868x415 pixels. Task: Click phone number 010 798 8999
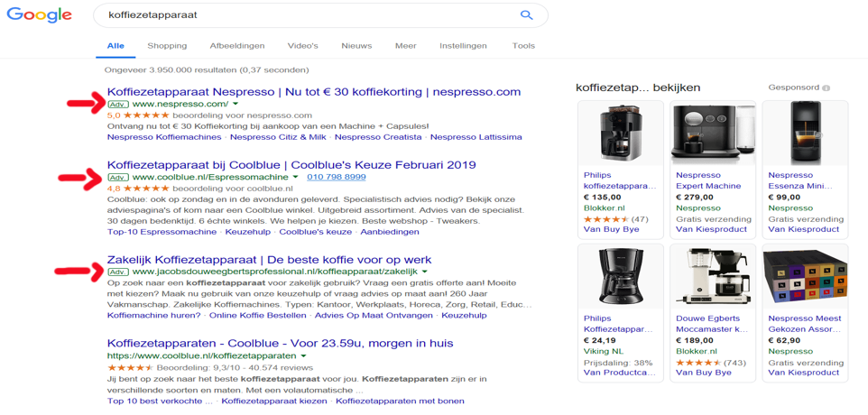[x=336, y=177]
